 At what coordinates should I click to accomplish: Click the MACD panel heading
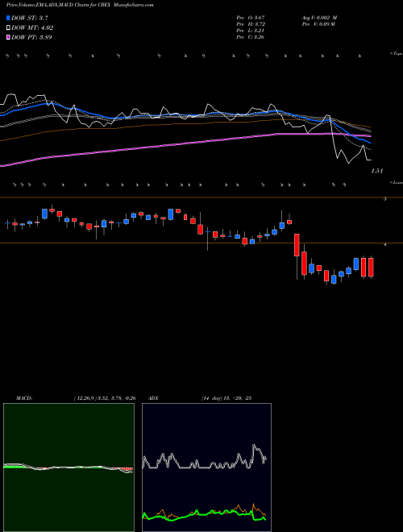click(24, 398)
